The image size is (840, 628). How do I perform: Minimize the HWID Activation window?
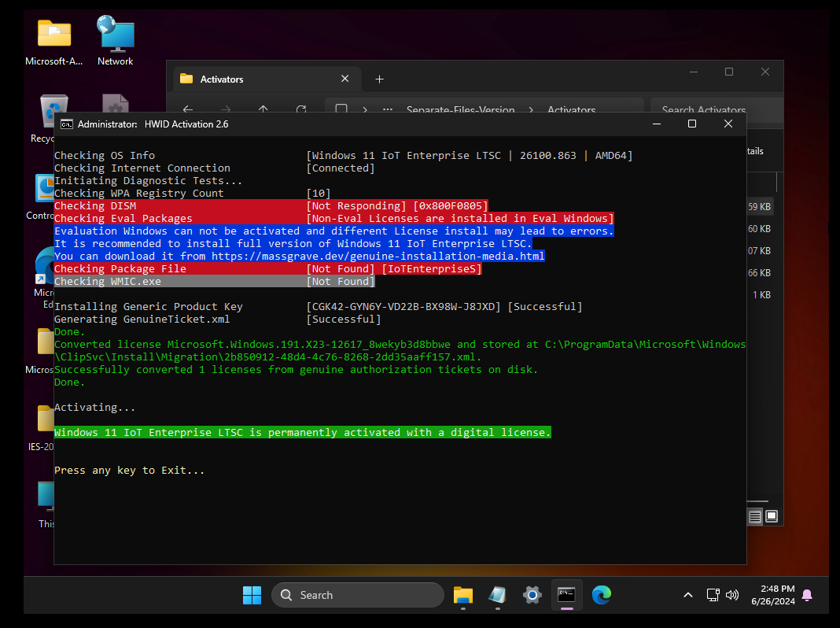(656, 124)
